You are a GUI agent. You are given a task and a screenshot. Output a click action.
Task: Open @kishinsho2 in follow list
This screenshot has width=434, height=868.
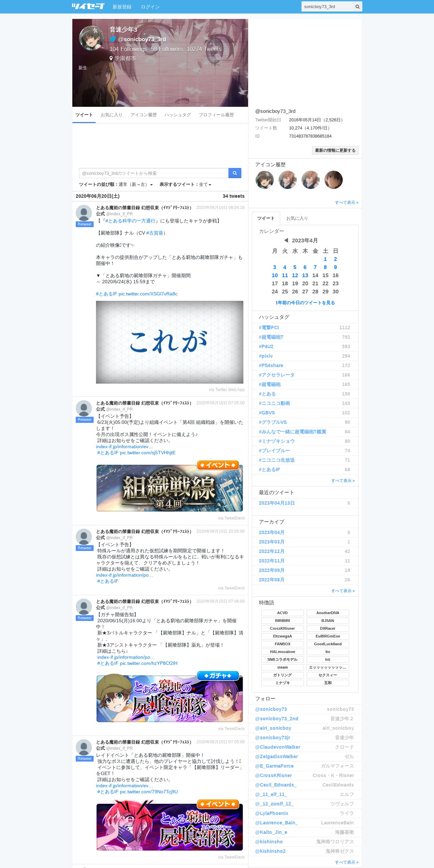270,851
